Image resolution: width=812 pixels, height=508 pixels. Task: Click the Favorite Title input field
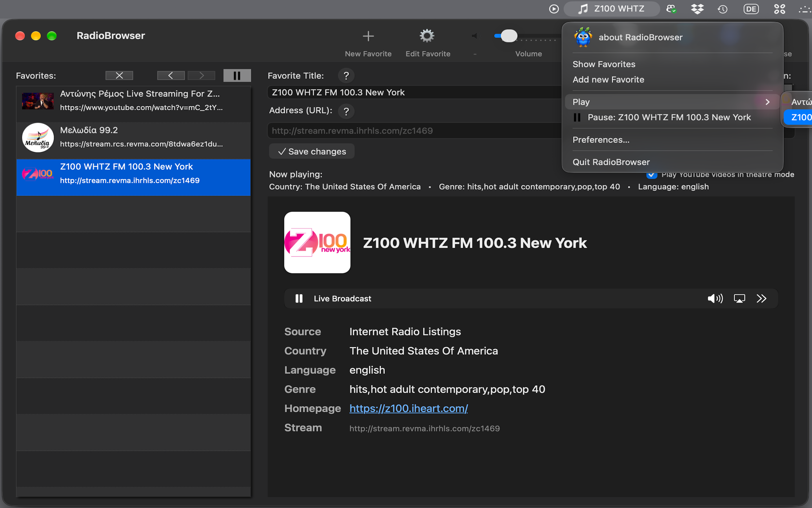click(414, 92)
